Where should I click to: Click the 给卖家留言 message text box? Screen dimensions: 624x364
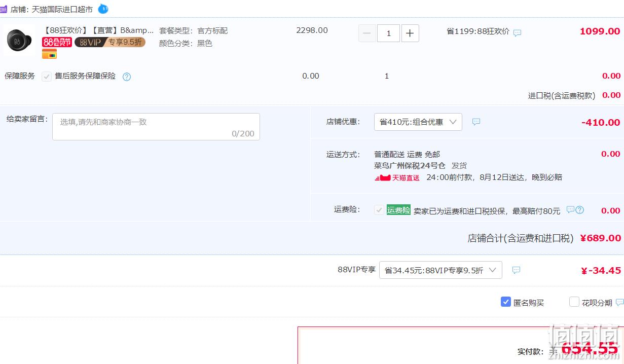(156, 127)
